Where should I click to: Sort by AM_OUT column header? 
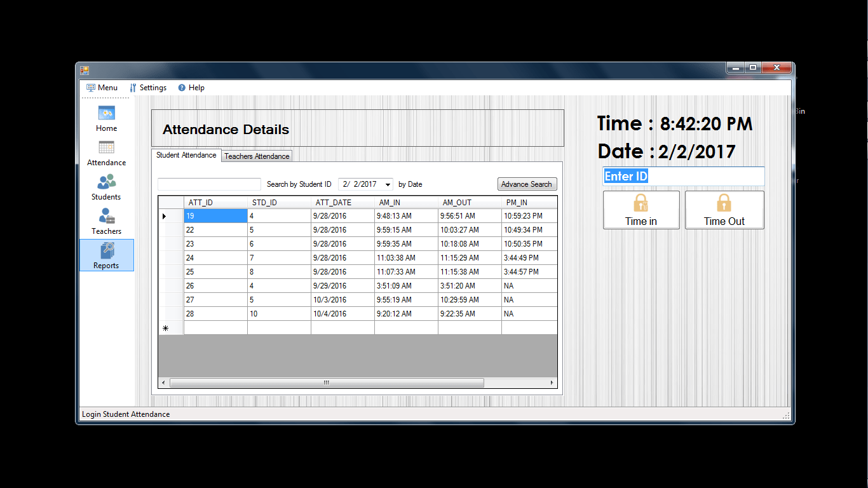pyautogui.click(x=470, y=203)
